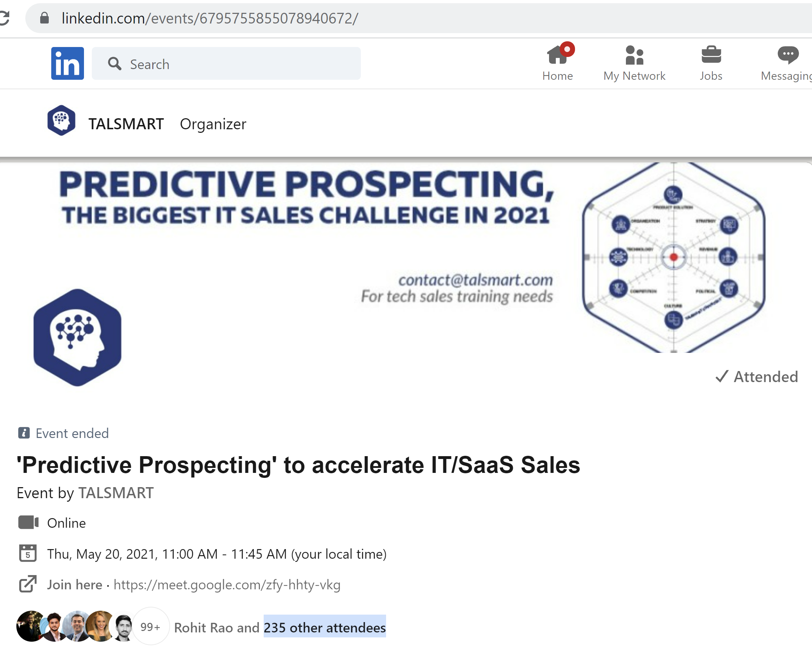Click the LinkedIn logo icon

click(67, 63)
